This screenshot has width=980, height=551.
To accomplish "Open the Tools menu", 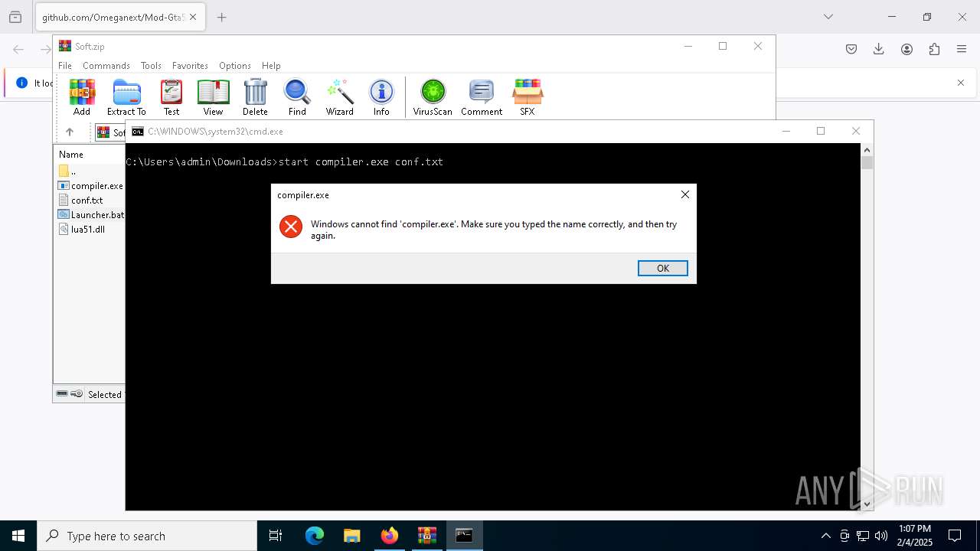I will coord(151,66).
